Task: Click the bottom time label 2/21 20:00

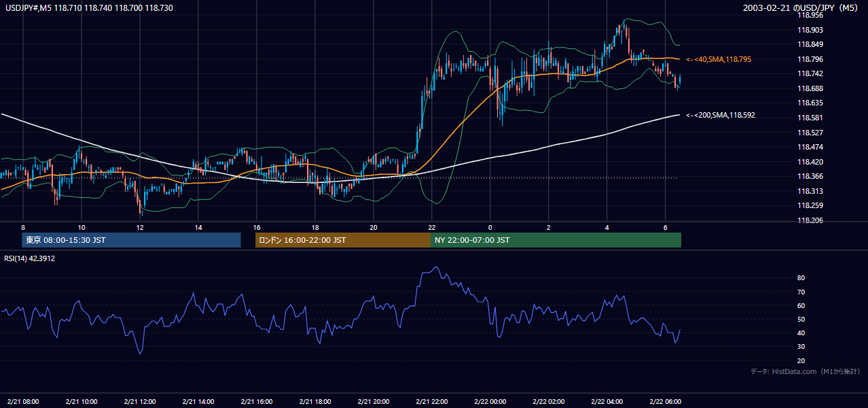Action: [374, 401]
